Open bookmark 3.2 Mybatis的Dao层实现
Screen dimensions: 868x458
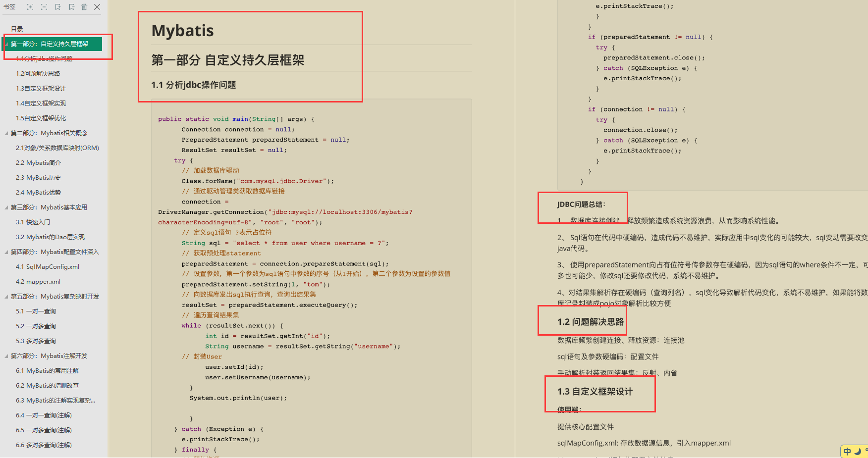(x=50, y=237)
